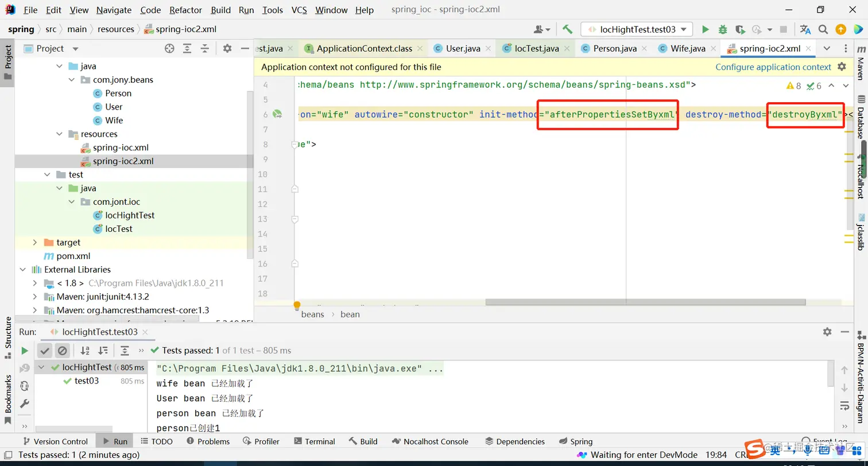This screenshot has width=868, height=466.
Task: Open the Dependencies tool window button
Action: click(515, 441)
